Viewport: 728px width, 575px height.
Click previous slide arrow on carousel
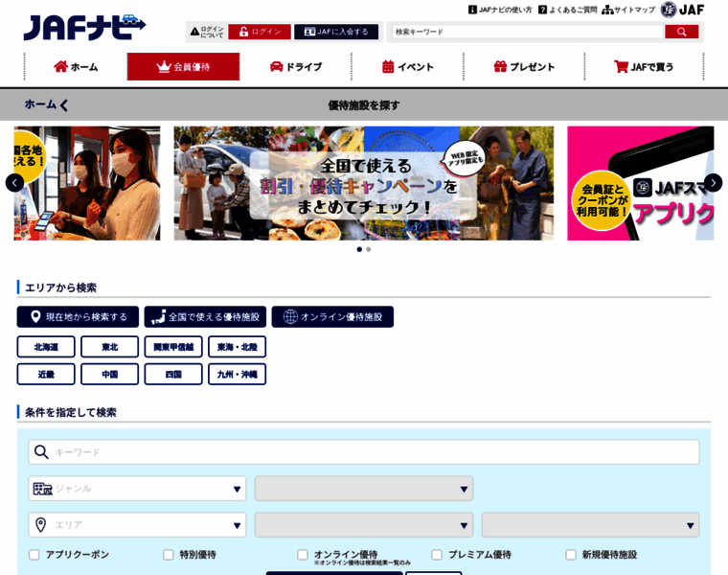pos(14,183)
